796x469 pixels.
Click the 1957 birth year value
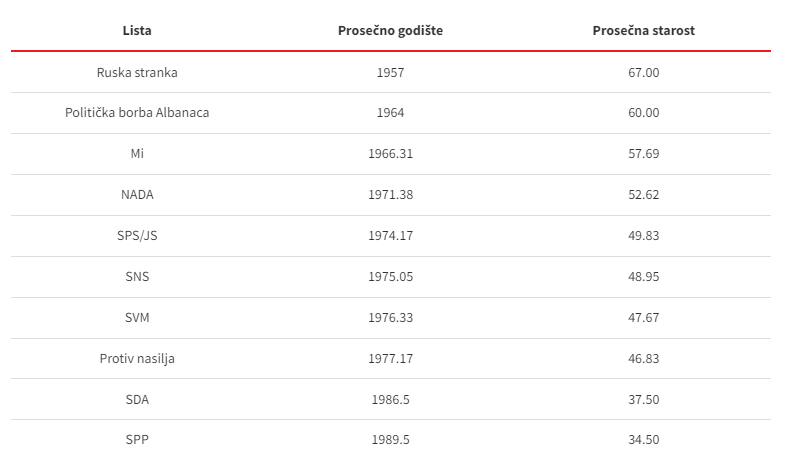[390, 73]
